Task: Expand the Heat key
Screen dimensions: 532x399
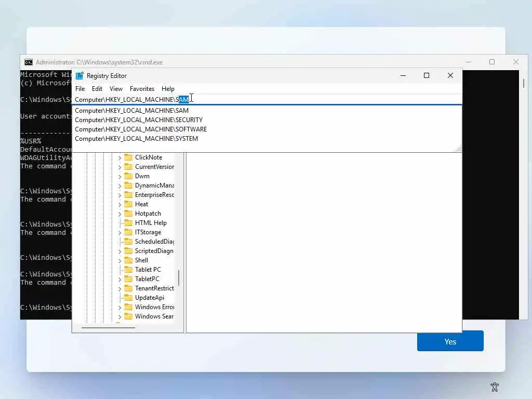Action: click(119, 205)
